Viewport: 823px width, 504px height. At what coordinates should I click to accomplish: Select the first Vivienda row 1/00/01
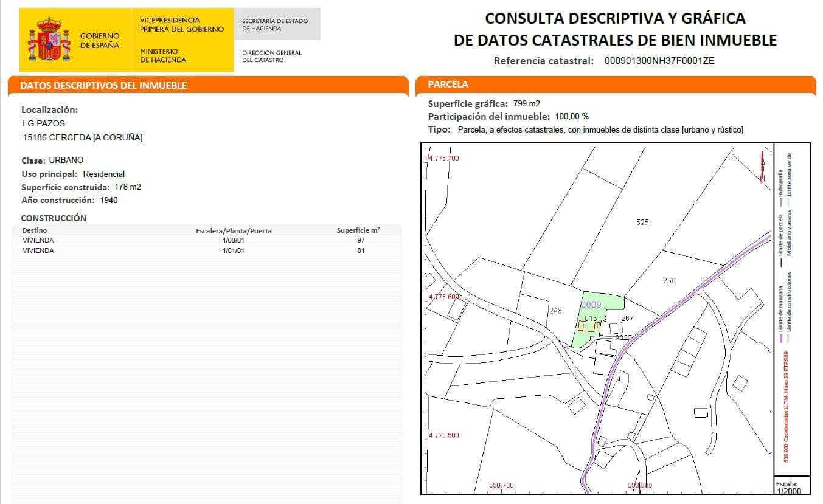coord(206,240)
